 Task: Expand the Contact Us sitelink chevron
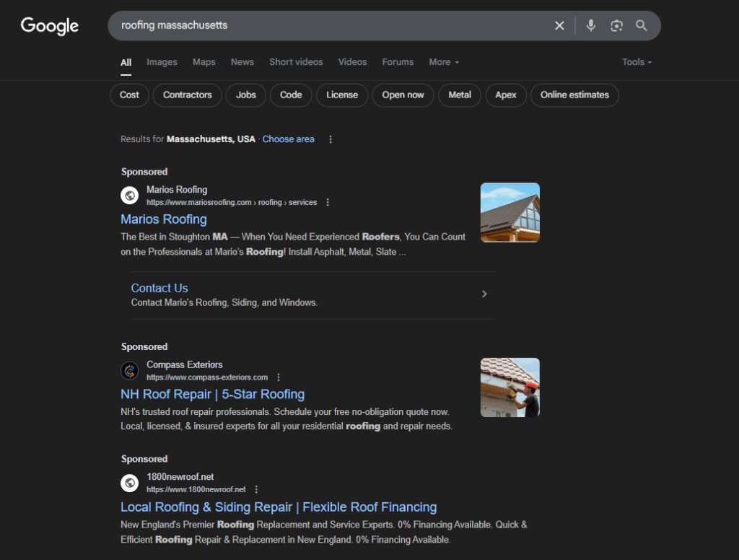[484, 294]
